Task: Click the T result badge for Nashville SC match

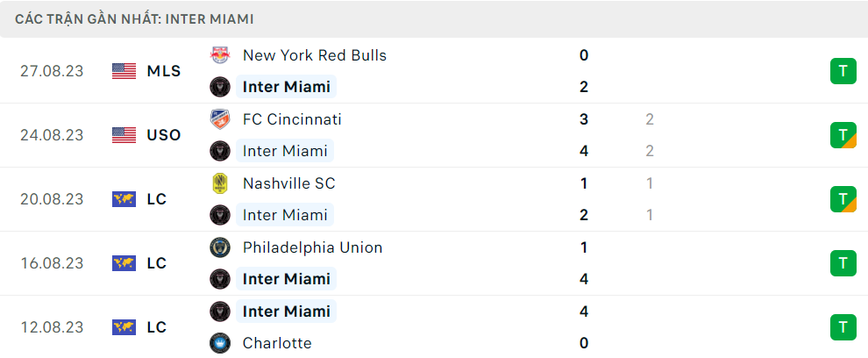Action: pyautogui.click(x=843, y=199)
